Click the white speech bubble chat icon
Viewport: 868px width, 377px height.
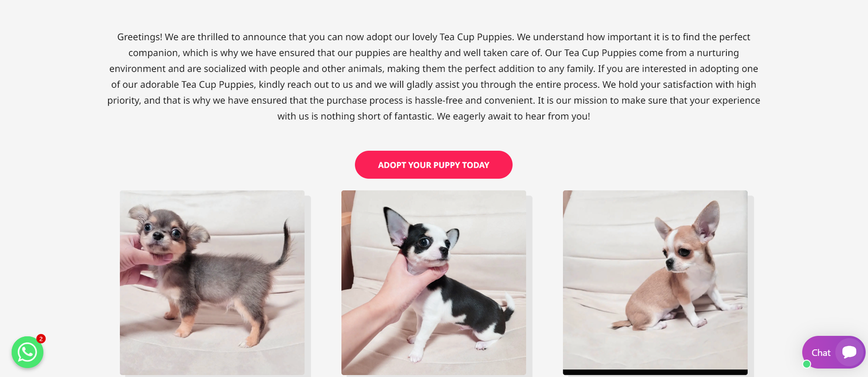pyautogui.click(x=849, y=352)
